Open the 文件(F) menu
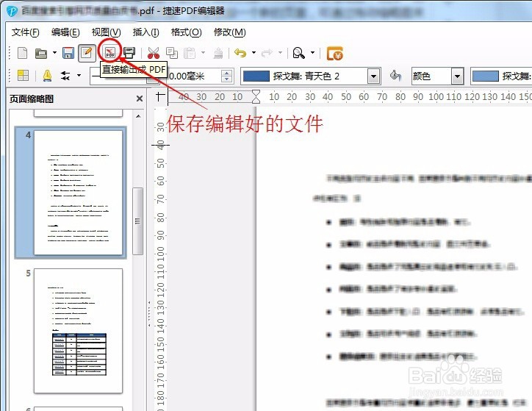The image size is (532, 411). coord(26,32)
